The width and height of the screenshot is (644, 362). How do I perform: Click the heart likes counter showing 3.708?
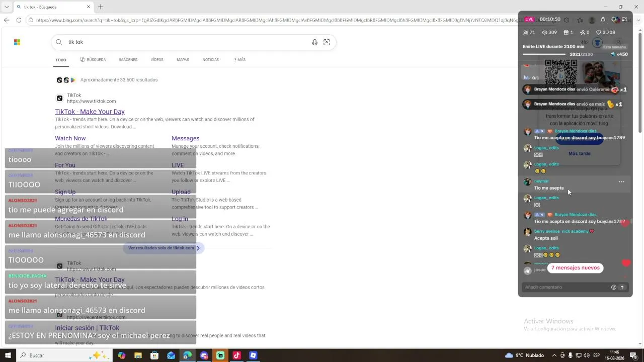point(606,33)
